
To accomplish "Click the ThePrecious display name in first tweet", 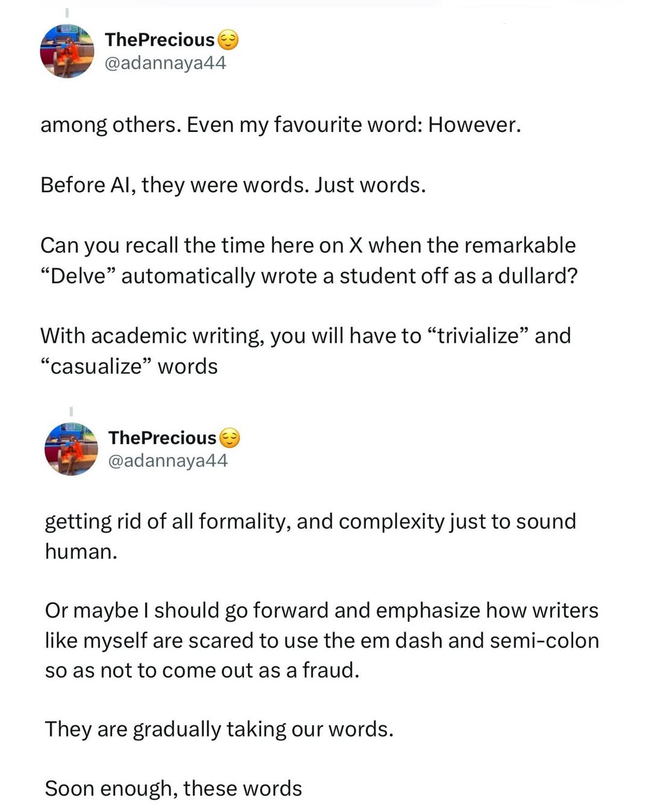I will point(160,40).
